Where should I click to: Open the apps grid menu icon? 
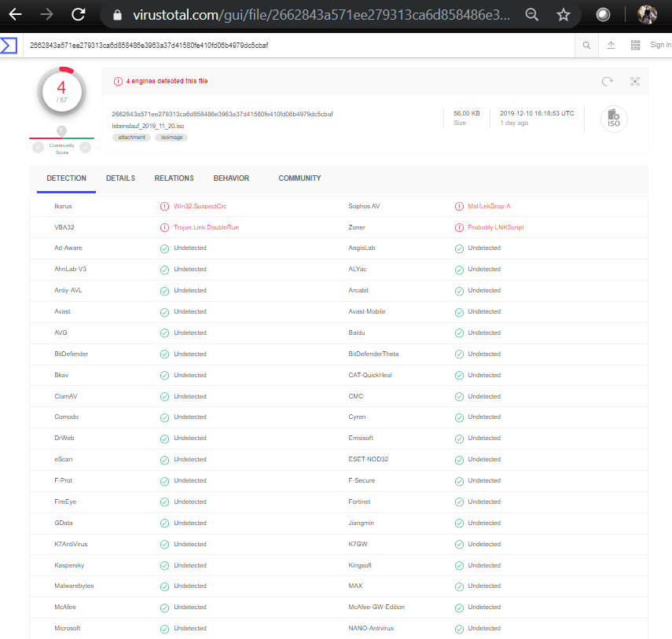pos(635,46)
